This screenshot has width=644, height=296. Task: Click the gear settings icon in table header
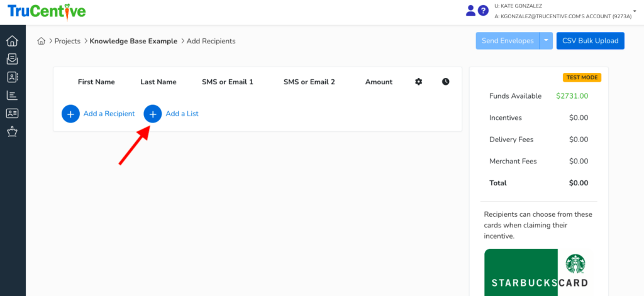point(419,82)
